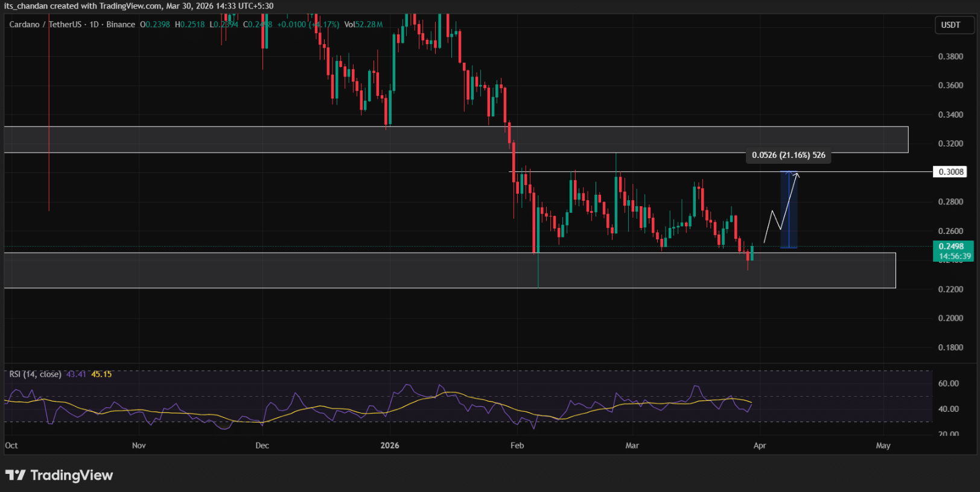The image size is (980, 492).
Task: Click the yellow RSI value 45.15
Action: coord(101,374)
